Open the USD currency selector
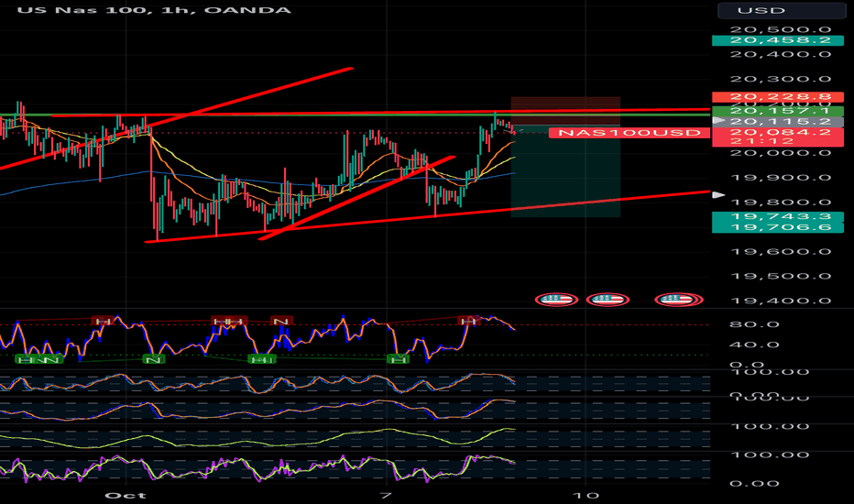The height and width of the screenshot is (504, 854). coord(782,10)
